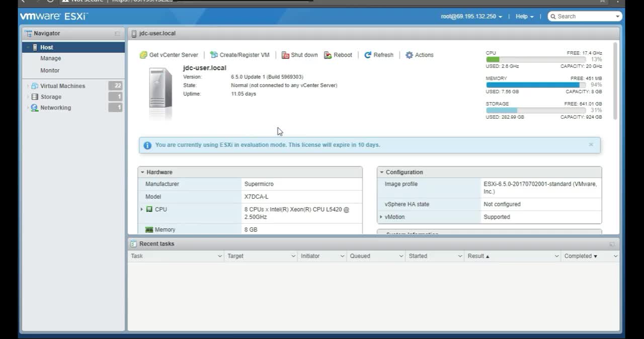Click the CPU usage bar

click(536, 59)
